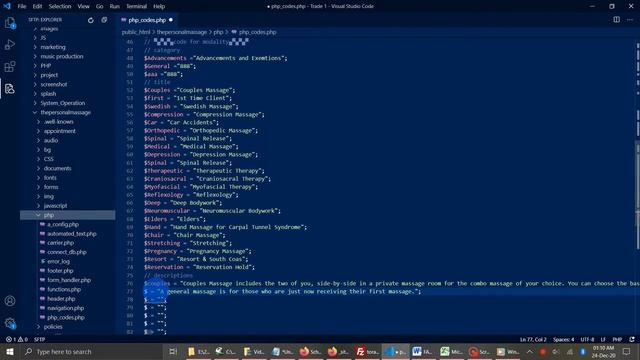Show hidden system tray icons

tap(529, 351)
